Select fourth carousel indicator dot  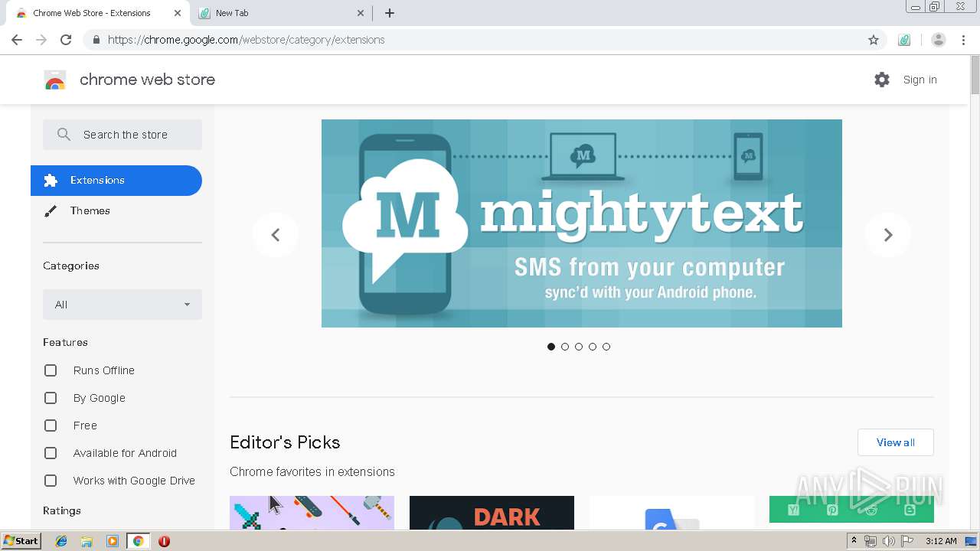click(593, 347)
